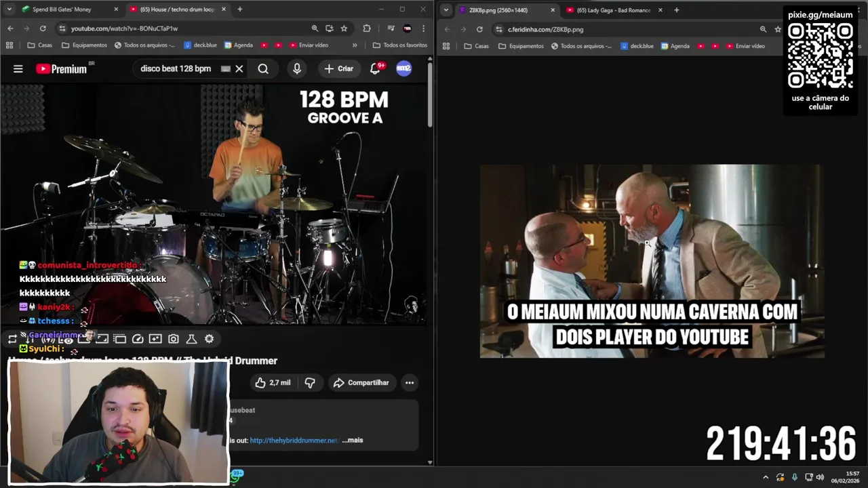The height and width of the screenshot is (488, 868).
Task: Click YouTube page vertical scrollbar
Action: click(430, 95)
